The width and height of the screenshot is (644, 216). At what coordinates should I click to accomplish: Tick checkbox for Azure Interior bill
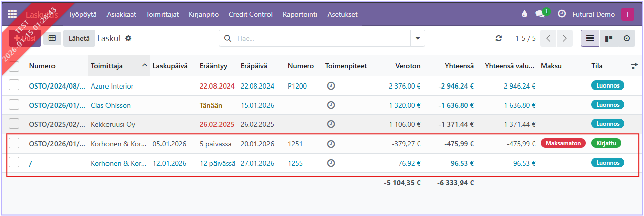pos(14,85)
